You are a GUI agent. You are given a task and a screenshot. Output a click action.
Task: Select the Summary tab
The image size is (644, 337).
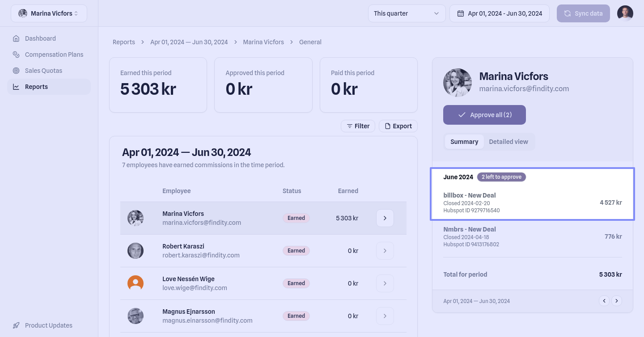464,142
